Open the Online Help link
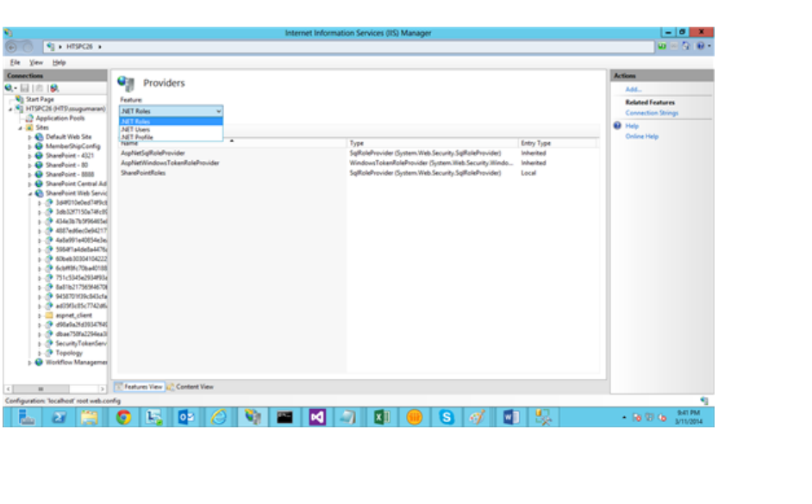 [641, 137]
